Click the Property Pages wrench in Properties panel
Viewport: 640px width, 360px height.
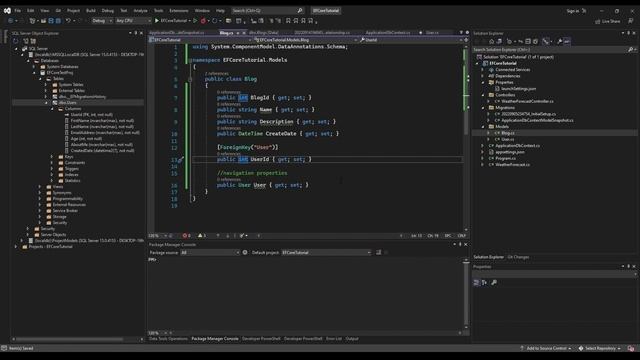494,282
